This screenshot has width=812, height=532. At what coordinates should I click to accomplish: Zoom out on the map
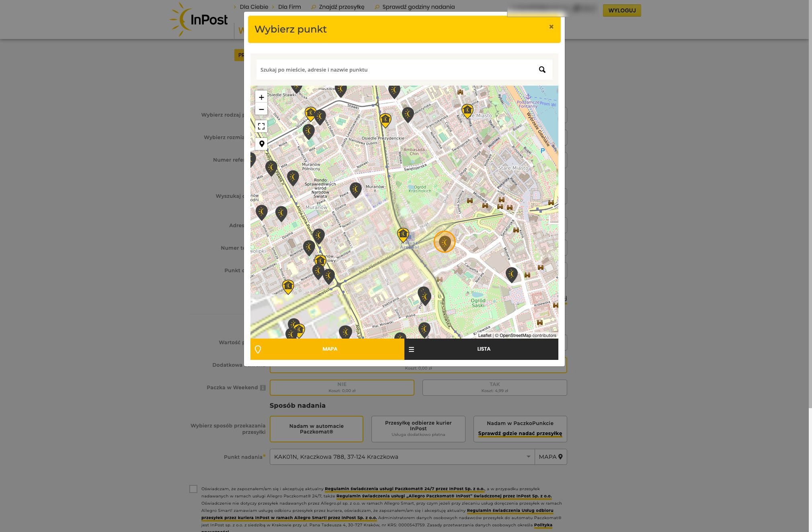(x=261, y=109)
